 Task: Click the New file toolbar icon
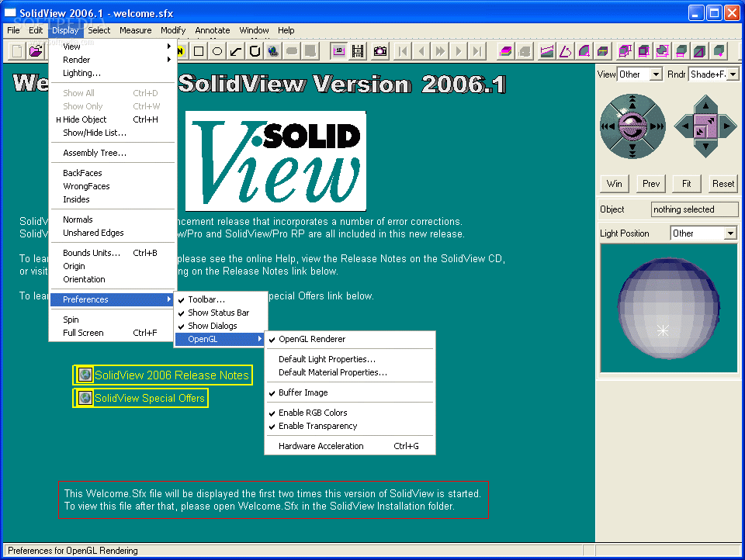point(16,51)
